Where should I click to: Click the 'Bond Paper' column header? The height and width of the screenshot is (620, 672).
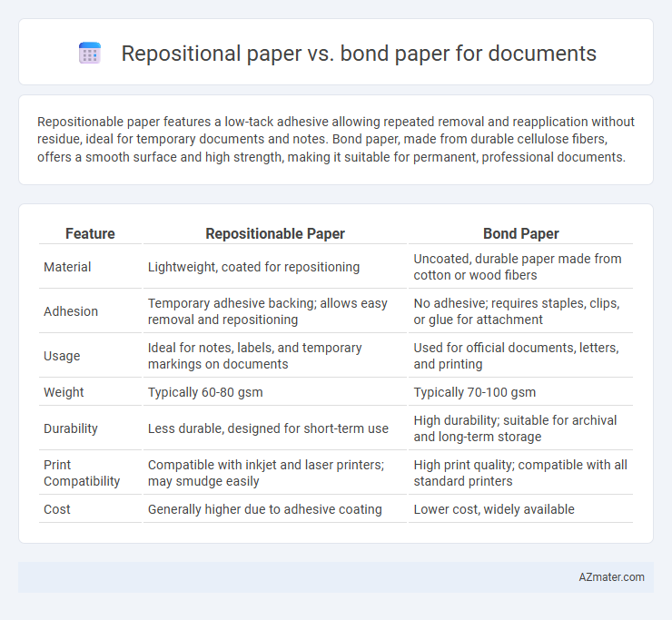[520, 233]
